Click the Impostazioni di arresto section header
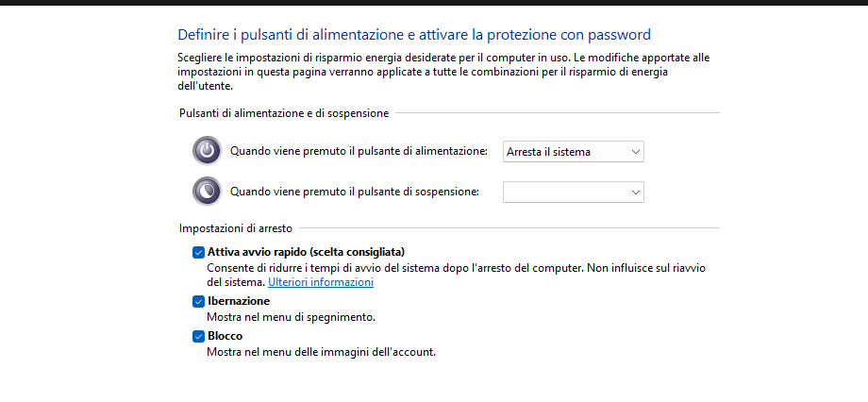This screenshot has width=868, height=402. point(235,228)
